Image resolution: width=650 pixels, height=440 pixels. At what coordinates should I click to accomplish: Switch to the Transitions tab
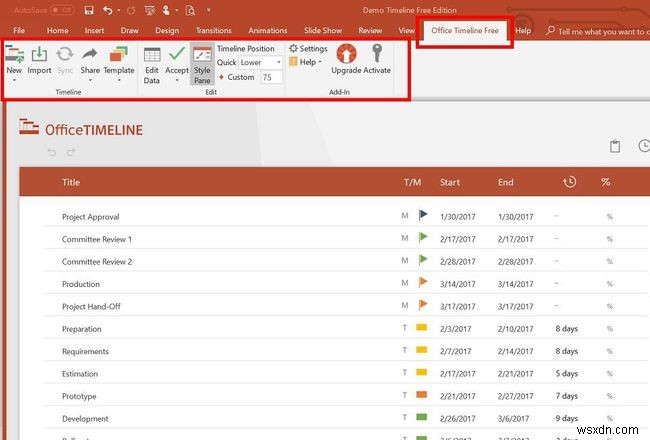pos(213,30)
